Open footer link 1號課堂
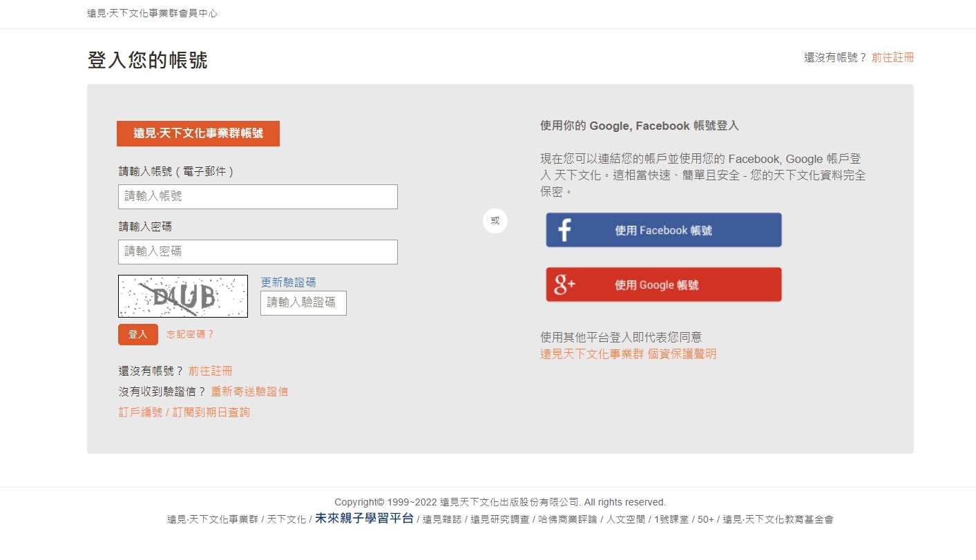 (671, 519)
